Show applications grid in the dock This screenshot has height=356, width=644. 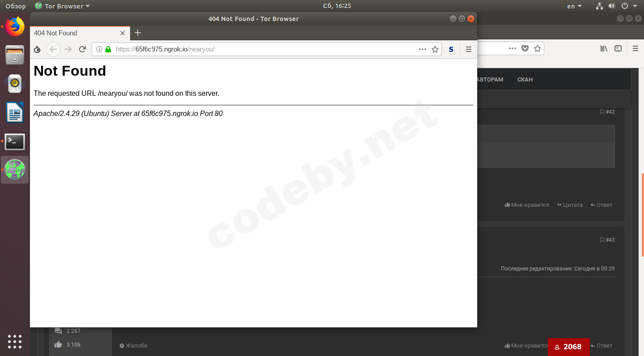[x=15, y=341]
